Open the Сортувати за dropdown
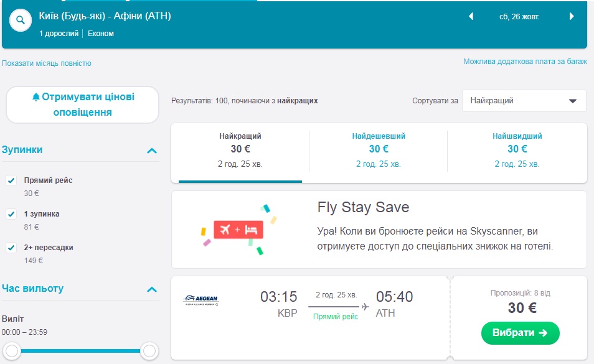594x364 pixels. 524,101
